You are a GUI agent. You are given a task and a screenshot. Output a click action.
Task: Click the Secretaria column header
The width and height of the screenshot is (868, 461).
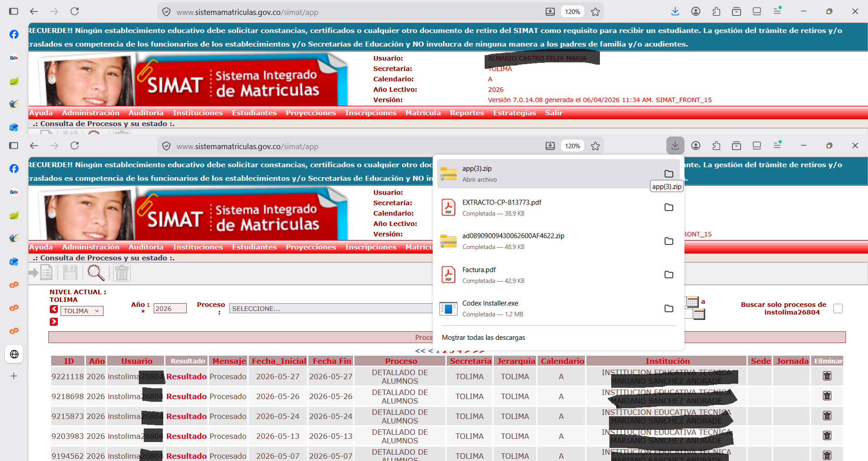(470, 361)
